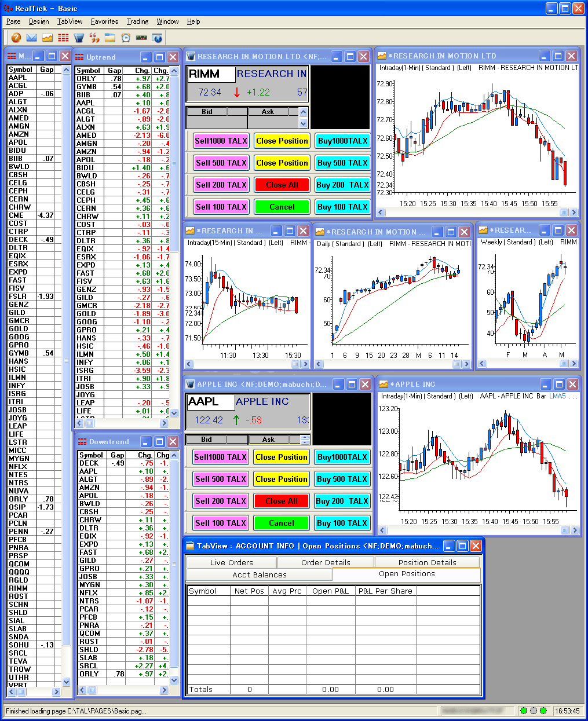Viewport: 588px width, 721px height.
Task: Click the up arrow beside RIMM Bid/Ask
Action: [x=303, y=112]
